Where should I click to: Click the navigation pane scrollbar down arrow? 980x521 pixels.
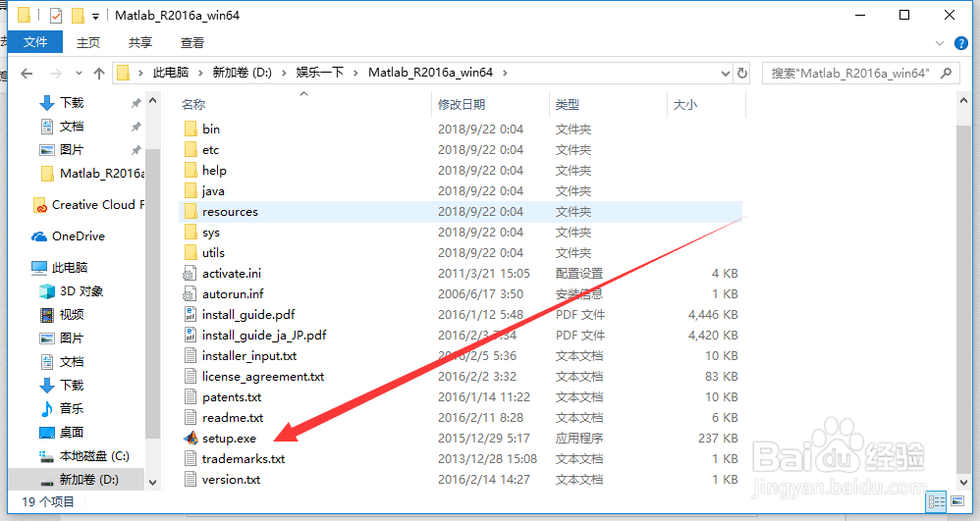152,483
